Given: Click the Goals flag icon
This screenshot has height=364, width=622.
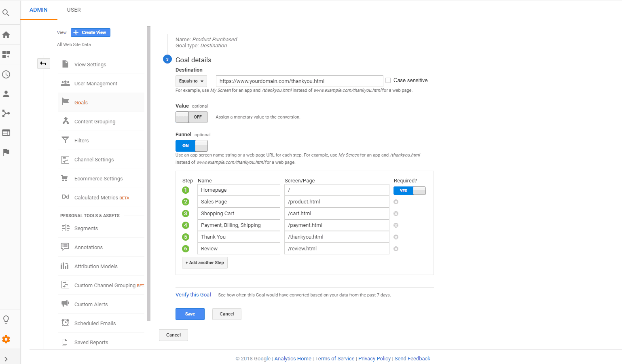Looking at the screenshot, I should tap(65, 102).
